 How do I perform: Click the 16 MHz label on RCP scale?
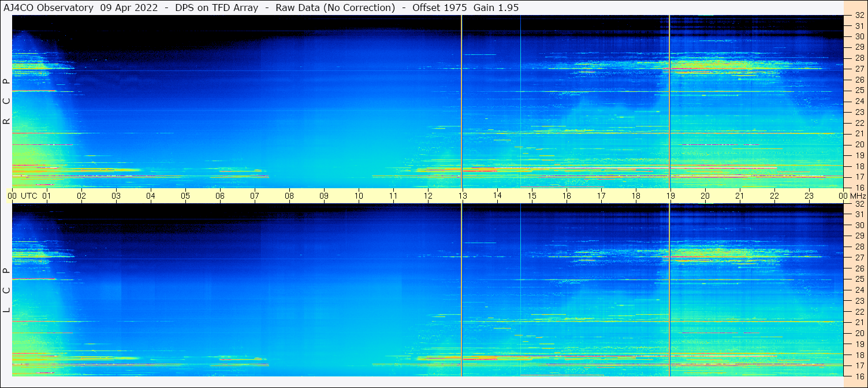(859, 187)
